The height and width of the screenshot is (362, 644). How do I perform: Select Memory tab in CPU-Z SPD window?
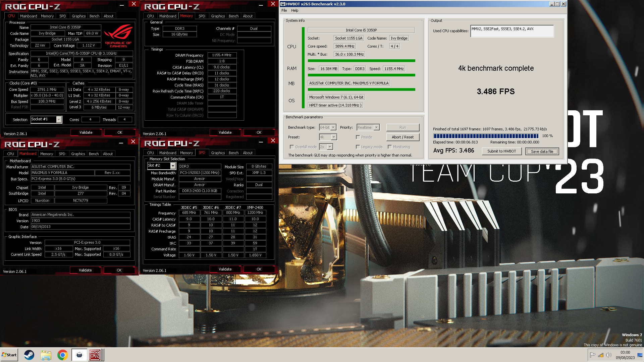tap(186, 153)
